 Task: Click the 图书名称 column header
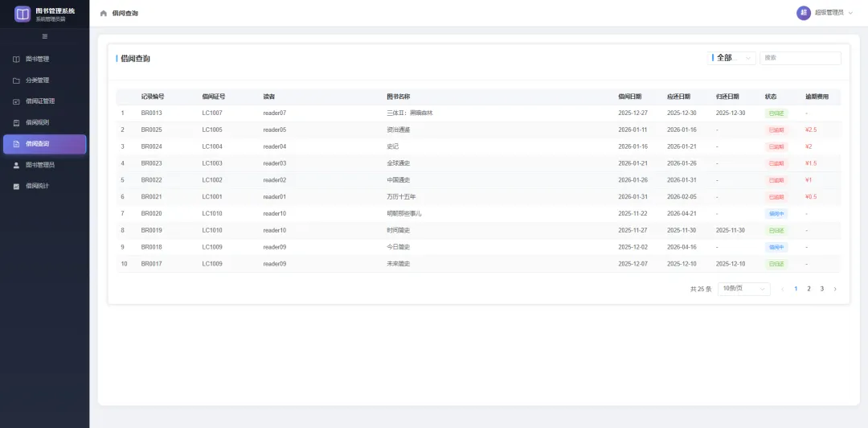[x=398, y=97]
